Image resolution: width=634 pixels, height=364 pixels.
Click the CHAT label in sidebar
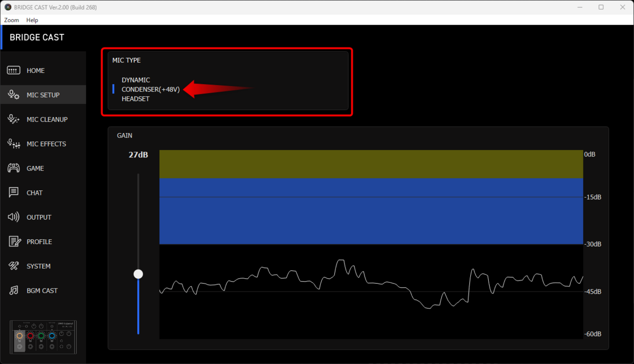tap(35, 193)
